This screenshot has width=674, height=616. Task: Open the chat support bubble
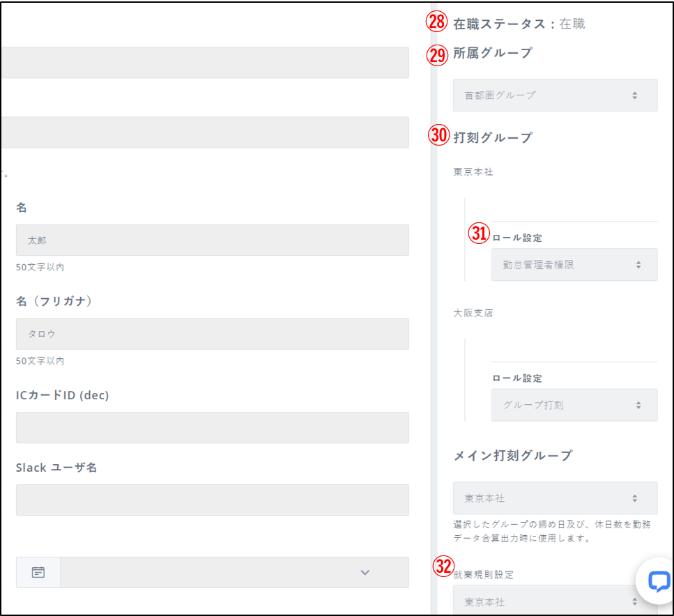pos(658,581)
